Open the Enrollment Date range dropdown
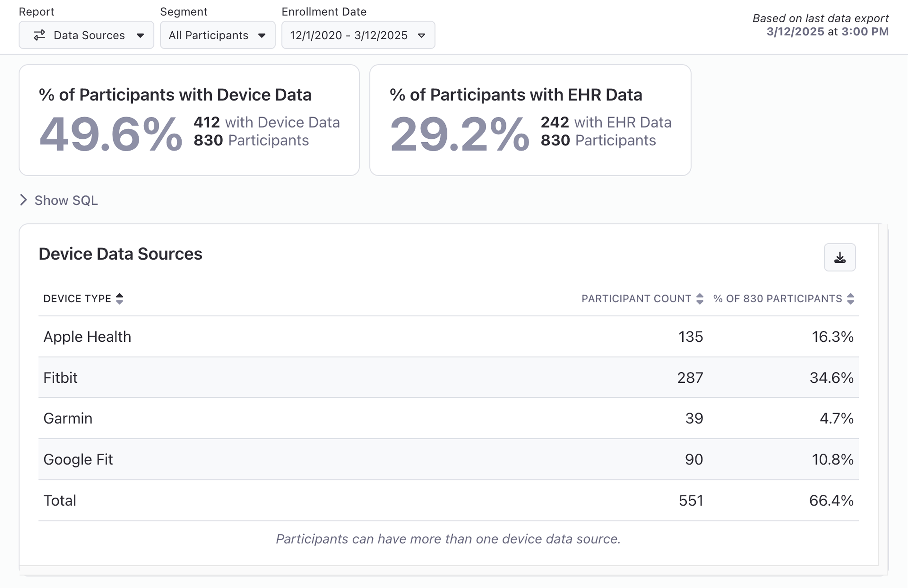 click(x=358, y=35)
